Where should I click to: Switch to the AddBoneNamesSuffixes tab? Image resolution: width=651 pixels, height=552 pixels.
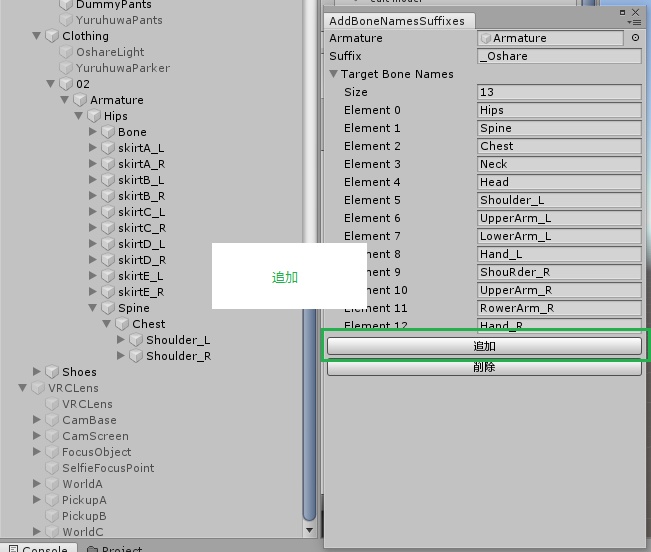pyautogui.click(x=396, y=21)
